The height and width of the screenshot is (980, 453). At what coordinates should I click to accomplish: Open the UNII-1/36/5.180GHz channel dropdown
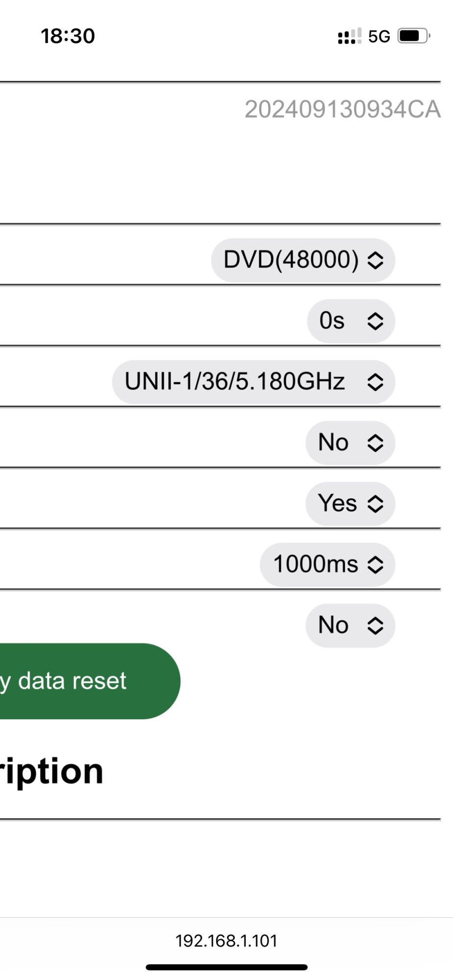pyautogui.click(x=253, y=382)
